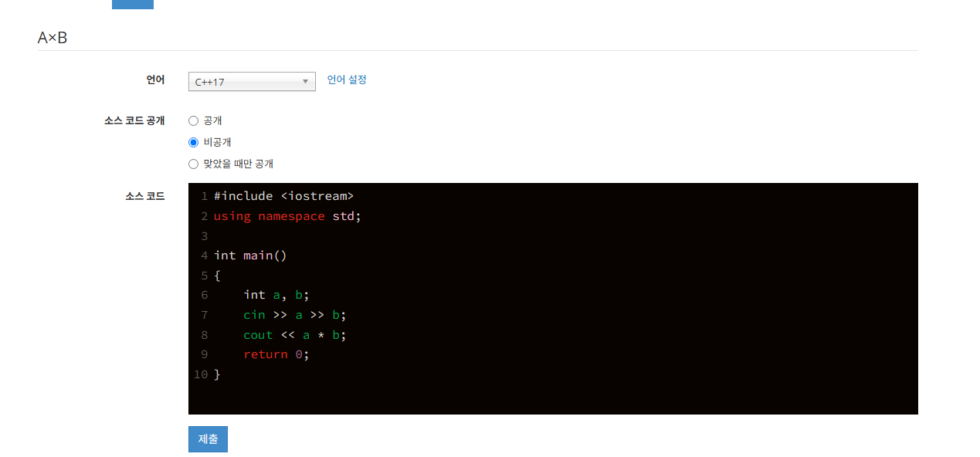
Task: Expand the language selection combo box
Action: tap(251, 81)
